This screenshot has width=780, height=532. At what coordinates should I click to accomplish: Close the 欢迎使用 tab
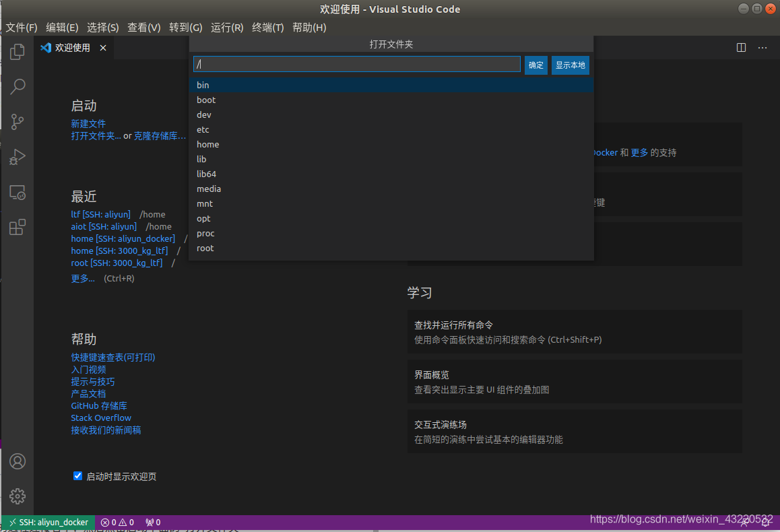103,48
